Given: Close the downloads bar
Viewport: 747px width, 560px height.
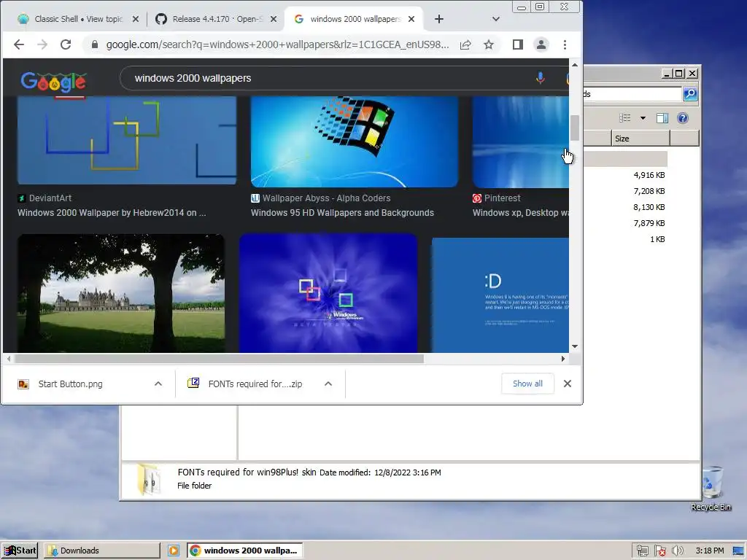Looking at the screenshot, I should 568,384.
